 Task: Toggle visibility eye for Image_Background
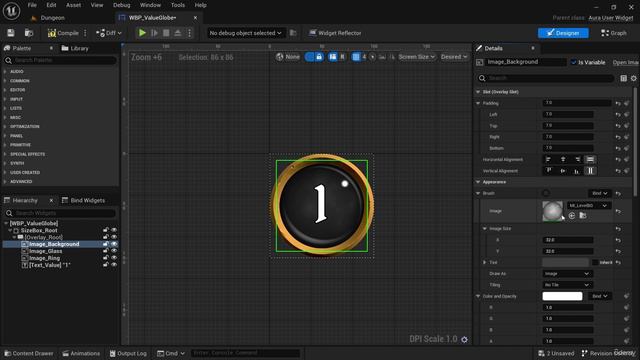point(114,244)
